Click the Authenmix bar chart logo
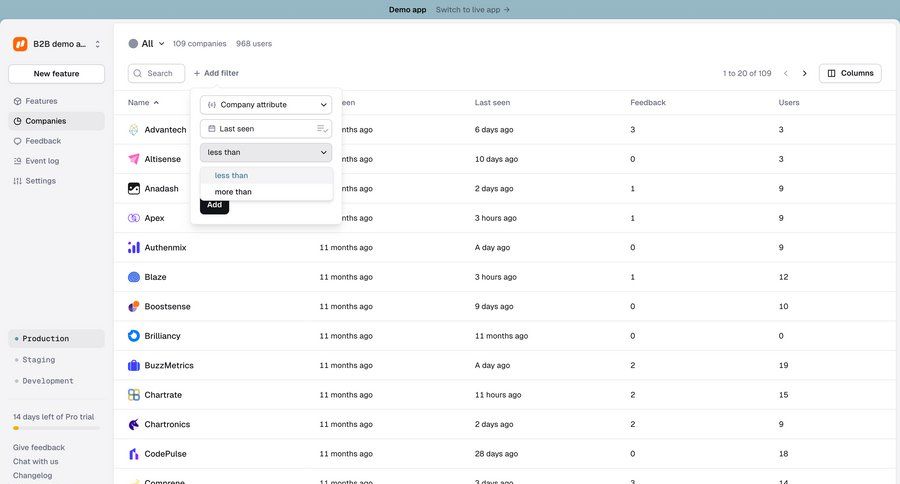 tap(134, 247)
